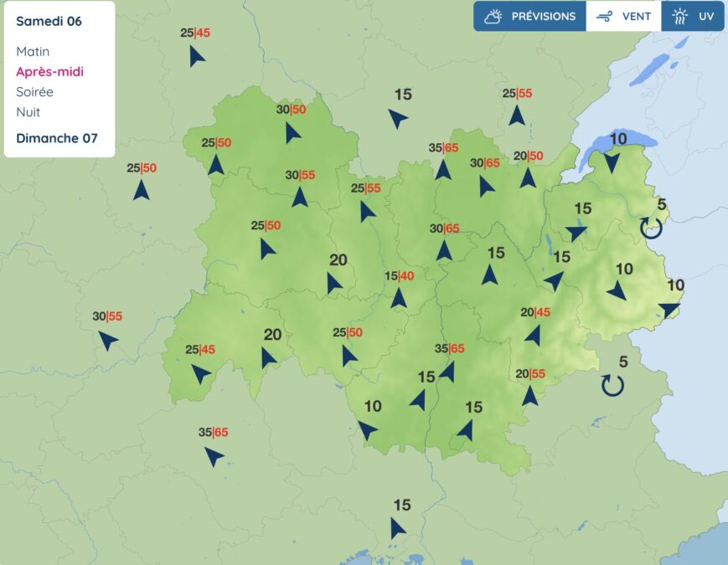
Task: Click the sun icon beside UV
Action: tap(679, 16)
